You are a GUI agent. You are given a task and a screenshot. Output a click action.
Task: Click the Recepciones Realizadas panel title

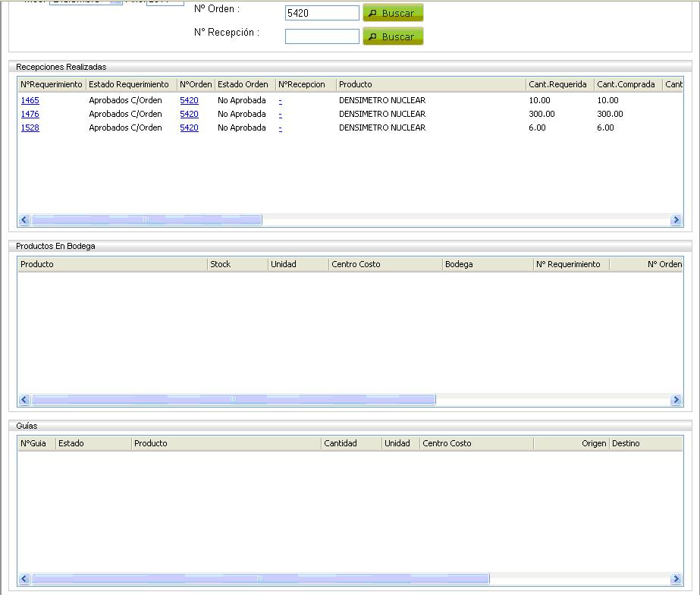tap(61, 67)
